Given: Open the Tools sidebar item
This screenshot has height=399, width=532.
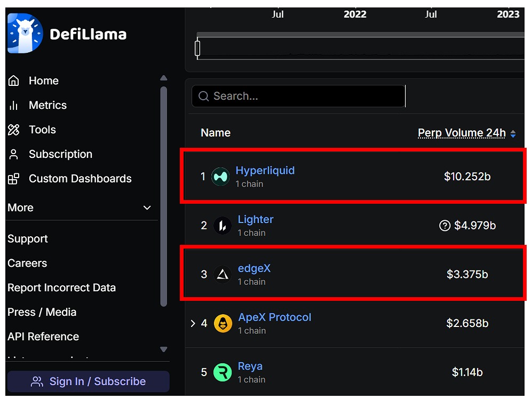Looking at the screenshot, I should [42, 130].
